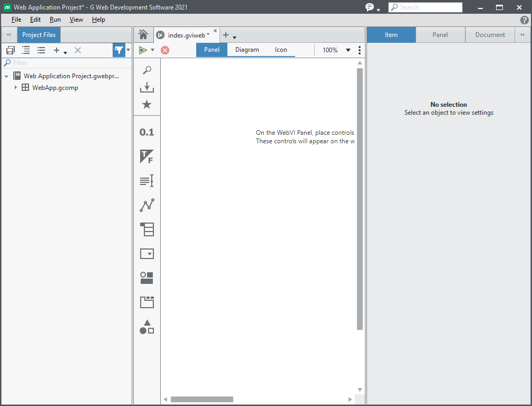Open the Boolean controls palette (T/F)
The image size is (532, 406).
[x=147, y=156]
